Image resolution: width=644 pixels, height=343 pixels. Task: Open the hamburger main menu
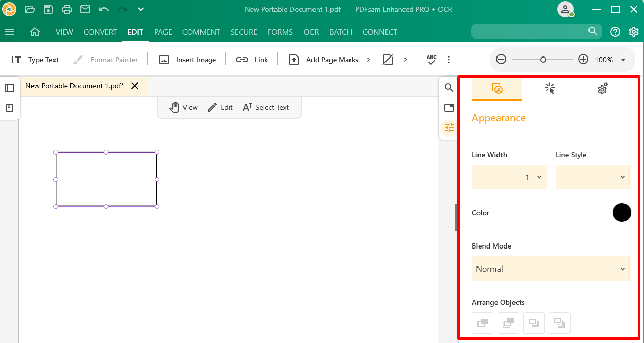pos(9,32)
